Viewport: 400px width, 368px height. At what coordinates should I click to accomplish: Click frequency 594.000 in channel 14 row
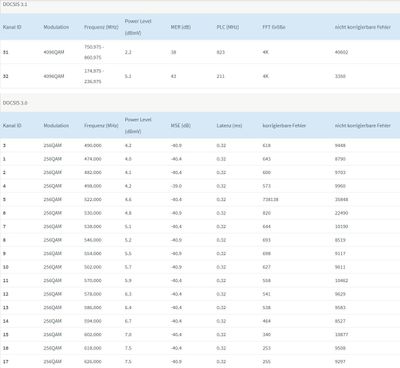(x=93, y=321)
